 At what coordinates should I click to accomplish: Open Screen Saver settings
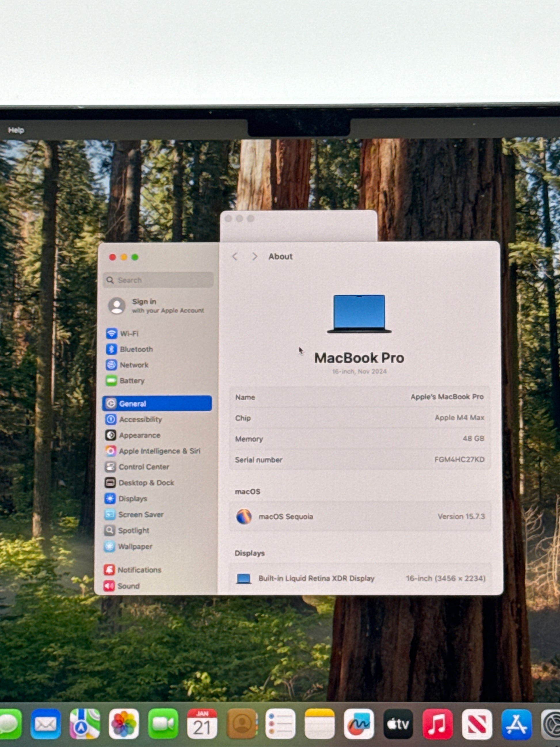click(x=140, y=514)
